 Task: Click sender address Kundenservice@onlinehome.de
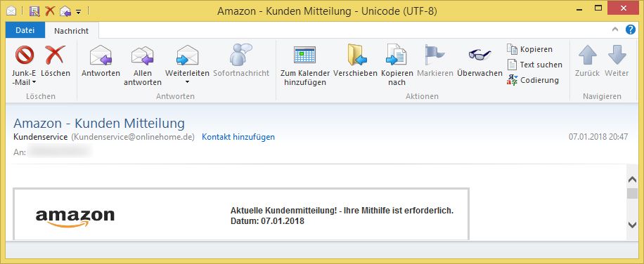(133, 137)
